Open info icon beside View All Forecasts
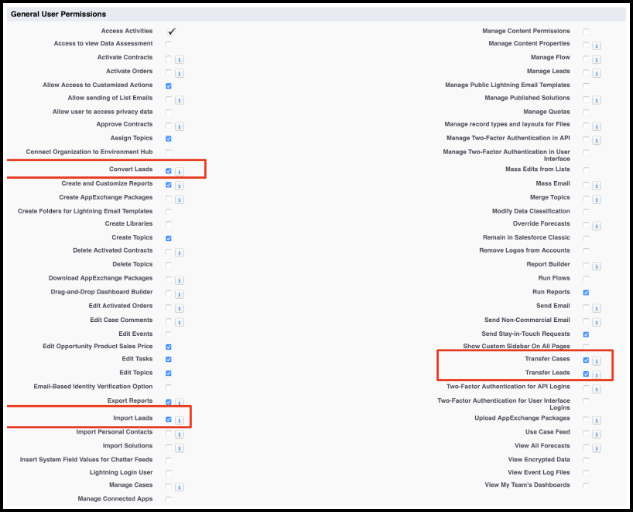This screenshot has width=633, height=512. pos(597,448)
